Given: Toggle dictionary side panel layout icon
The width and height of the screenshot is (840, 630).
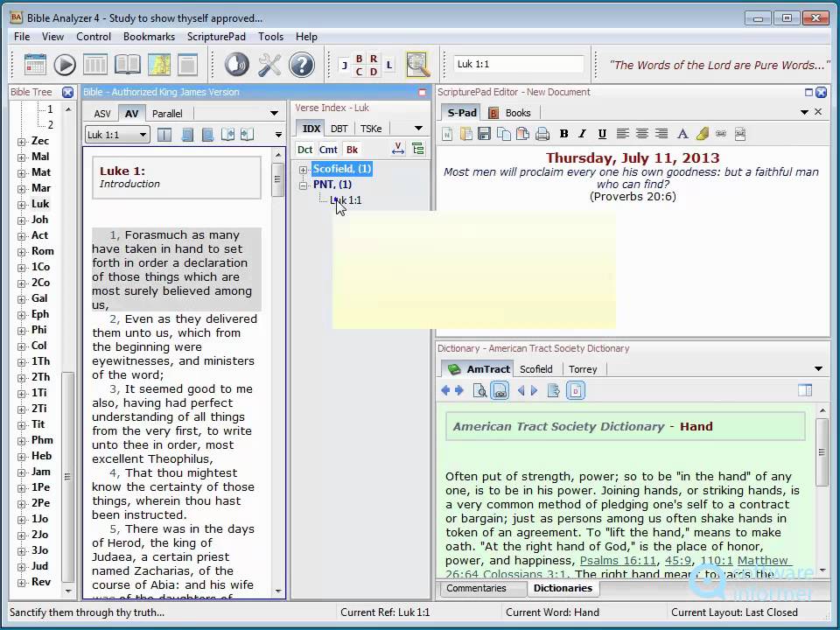Looking at the screenshot, I should [805, 390].
